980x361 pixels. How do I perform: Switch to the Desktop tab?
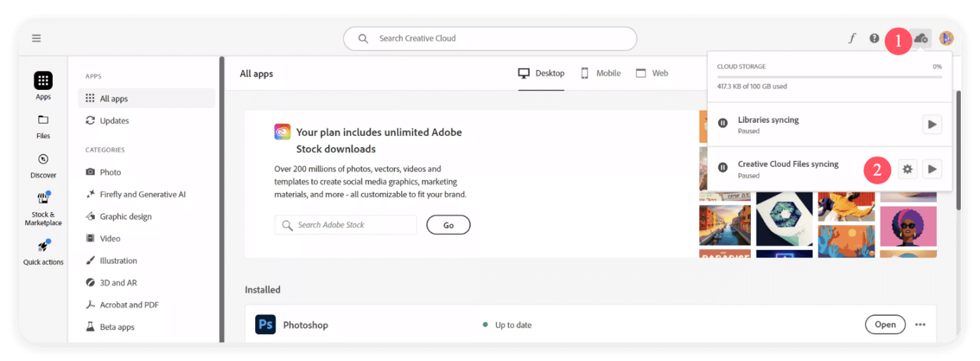pos(541,73)
